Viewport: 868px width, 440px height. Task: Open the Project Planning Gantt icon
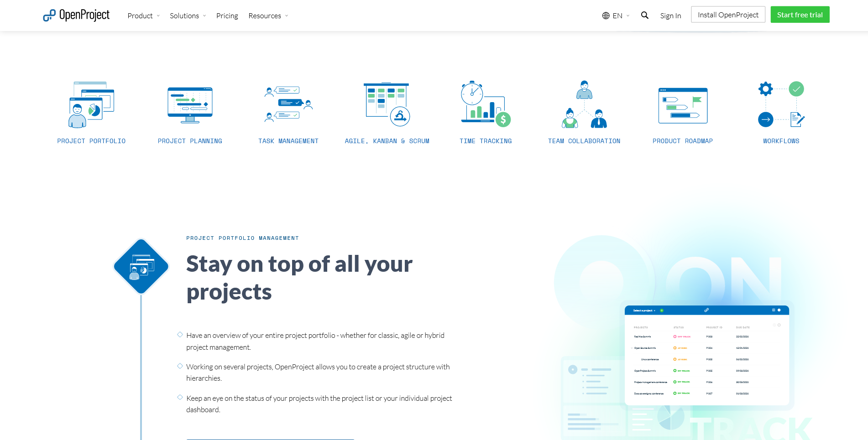tap(190, 105)
